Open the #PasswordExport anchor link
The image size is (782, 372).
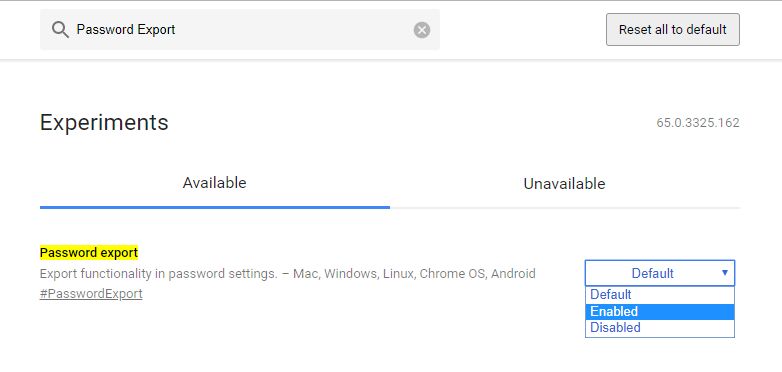pos(91,294)
